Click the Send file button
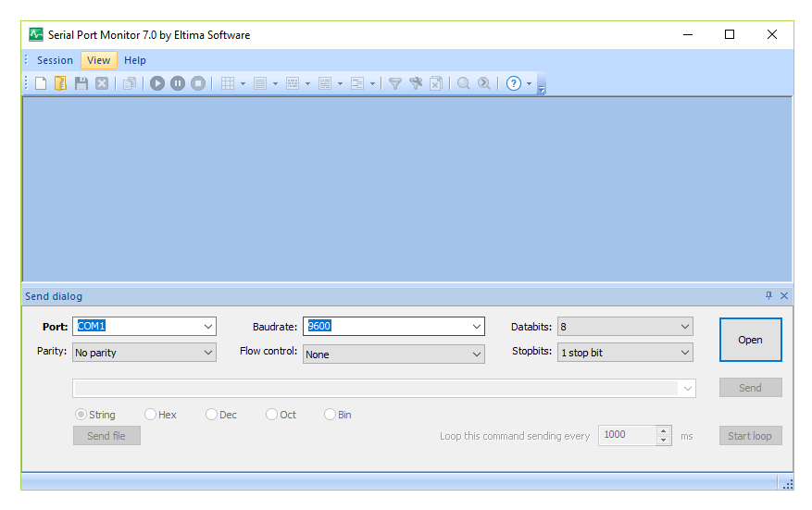 [x=106, y=435]
